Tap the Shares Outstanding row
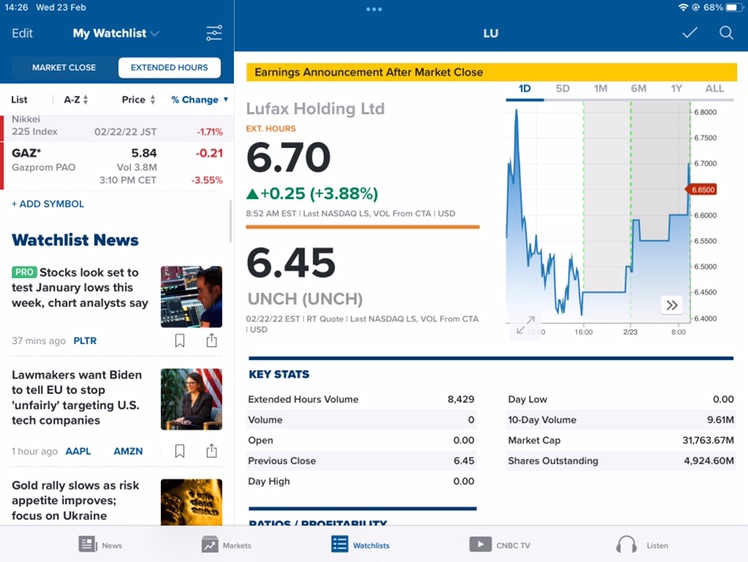This screenshot has height=562, width=748. pyautogui.click(x=621, y=461)
